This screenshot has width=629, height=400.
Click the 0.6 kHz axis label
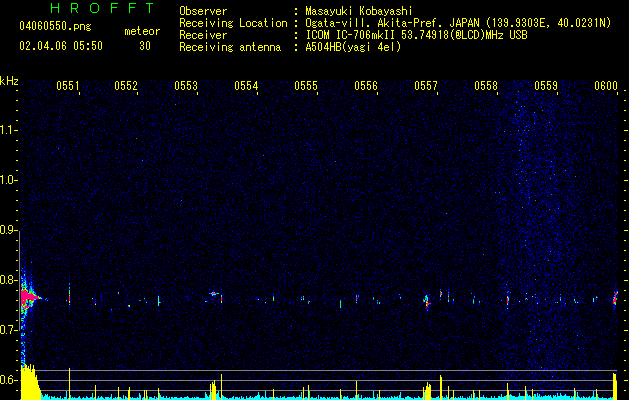point(8,380)
